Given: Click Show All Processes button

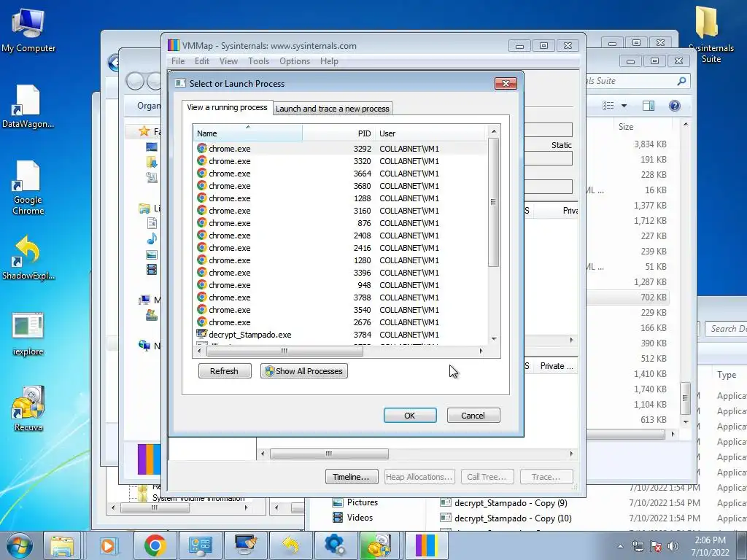Looking at the screenshot, I should [304, 371].
